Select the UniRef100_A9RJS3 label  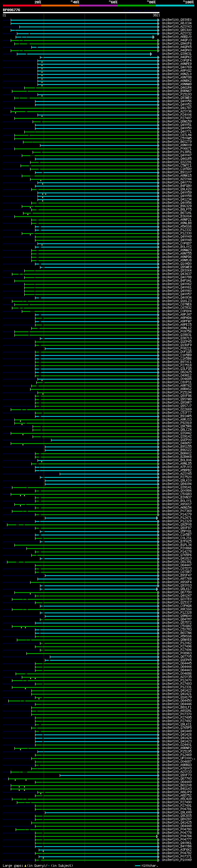(x=177, y=419)
